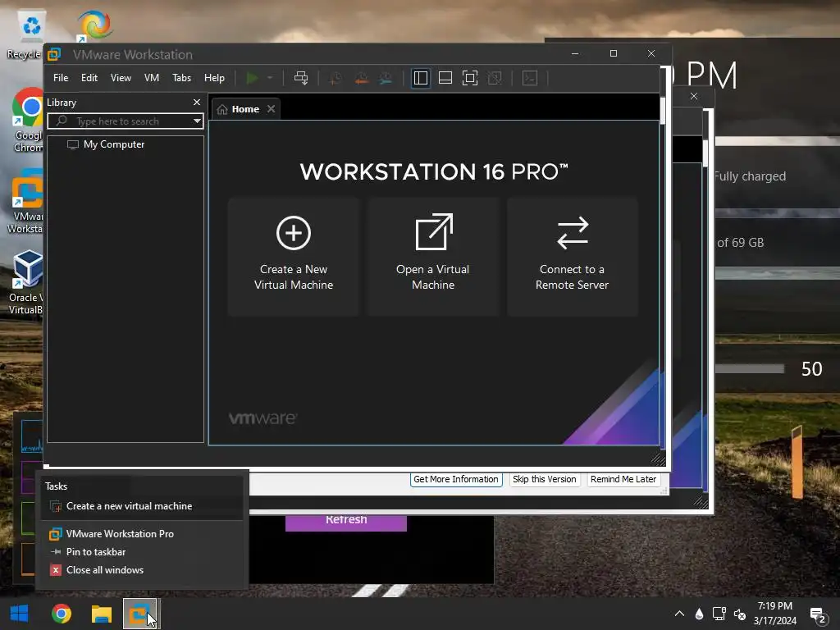
Task: Click Open a Virtual Machine tile
Action: (433, 257)
